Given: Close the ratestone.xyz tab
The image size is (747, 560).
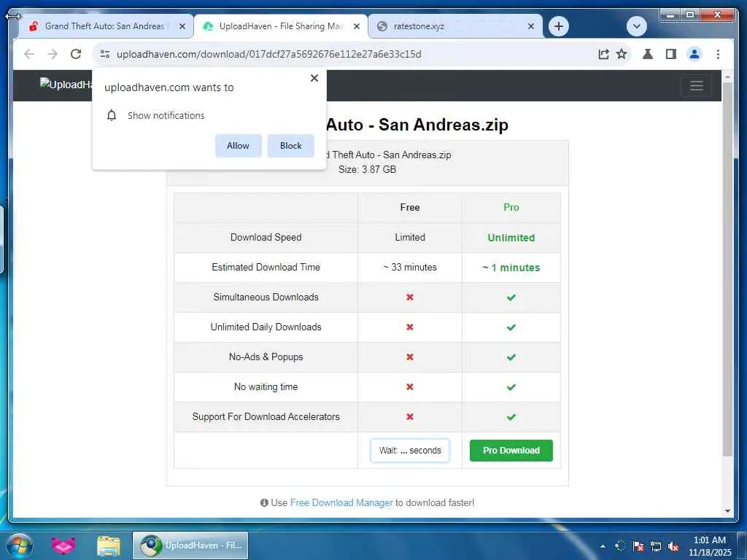Looking at the screenshot, I should (x=531, y=26).
